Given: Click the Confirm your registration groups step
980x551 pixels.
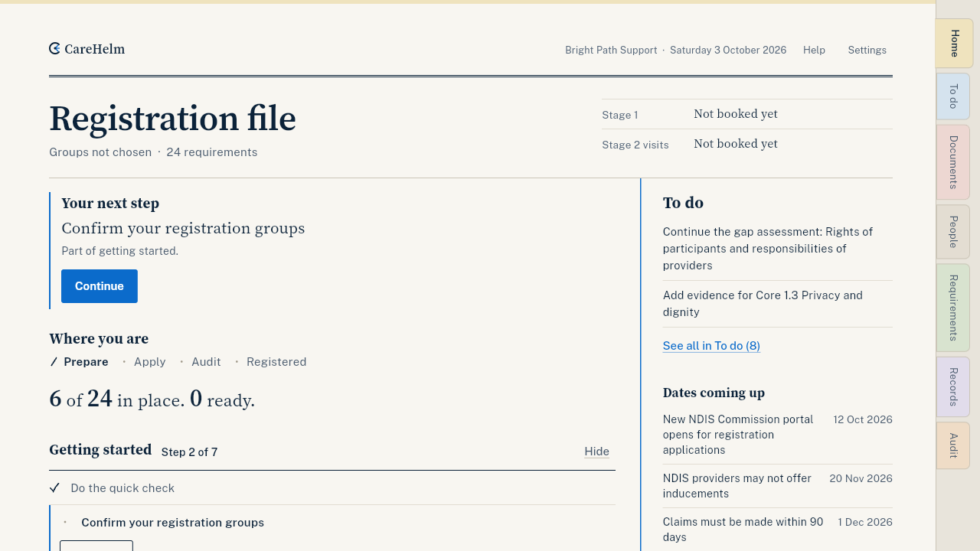Looking at the screenshot, I should point(172,523).
